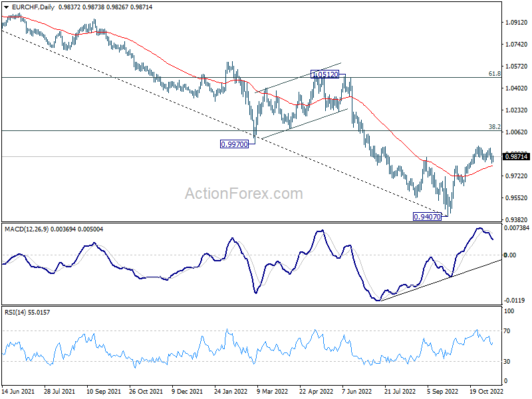Click the black MACD rising trendline
The width and height of the screenshot is (532, 399).
441,281
